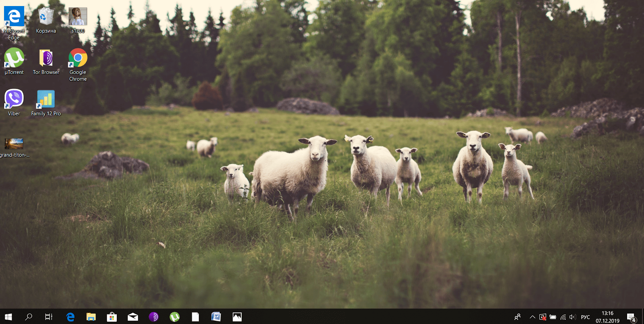Select the Google Chrome desktop shortcut
644x324 pixels.
click(x=78, y=65)
